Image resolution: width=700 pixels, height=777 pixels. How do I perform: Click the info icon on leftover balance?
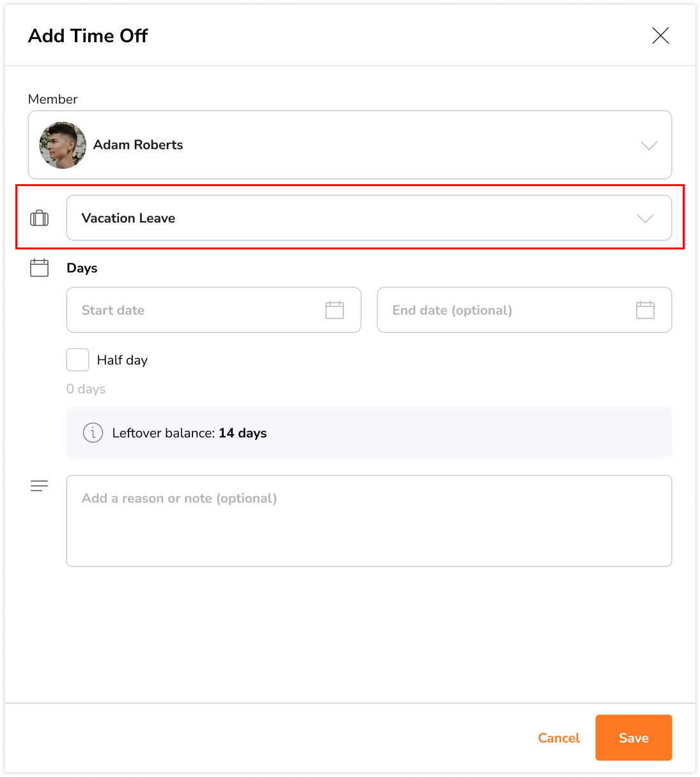pos(93,433)
